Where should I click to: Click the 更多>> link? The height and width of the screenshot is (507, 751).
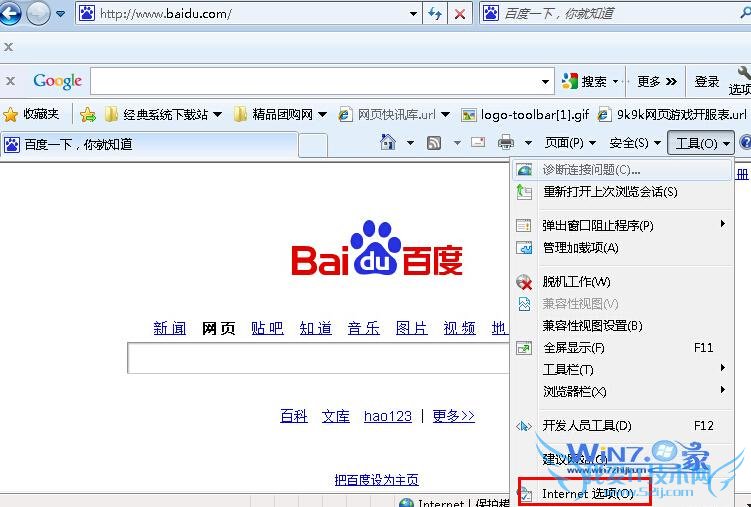tap(454, 416)
